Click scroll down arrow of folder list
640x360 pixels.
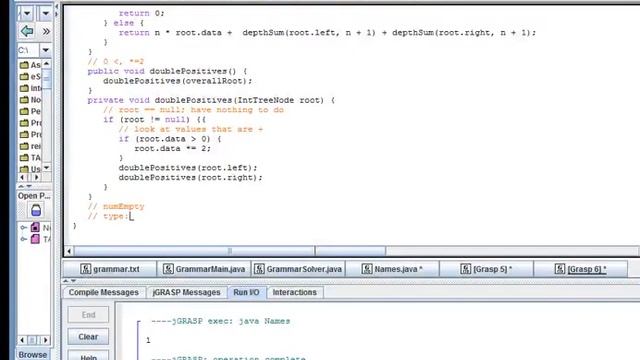click(x=47, y=167)
